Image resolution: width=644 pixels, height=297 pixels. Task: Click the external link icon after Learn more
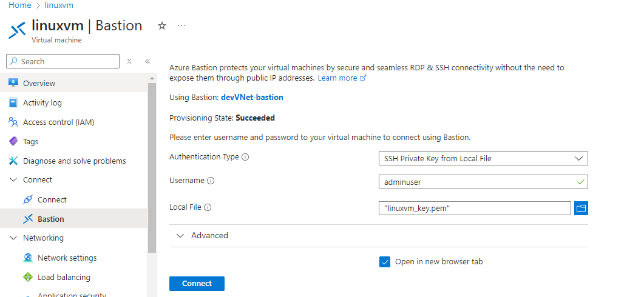tap(362, 78)
